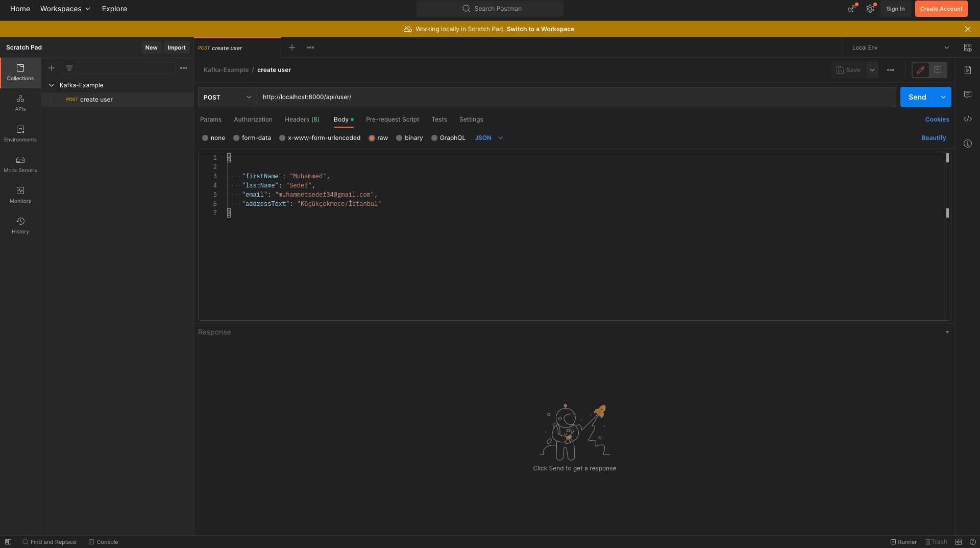
Task: Close the Scratch Pad banner
Action: click(968, 29)
